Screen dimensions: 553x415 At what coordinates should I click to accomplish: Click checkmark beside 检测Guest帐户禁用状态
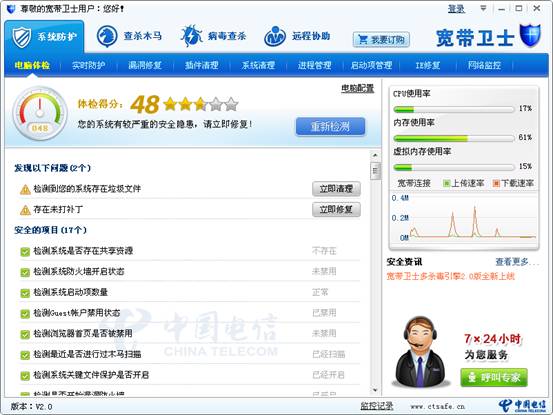pyautogui.click(x=25, y=313)
